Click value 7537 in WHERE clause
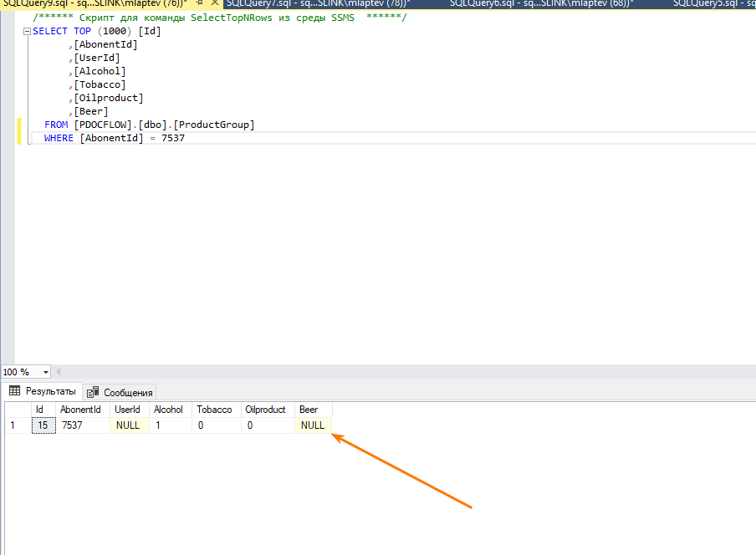 173,138
